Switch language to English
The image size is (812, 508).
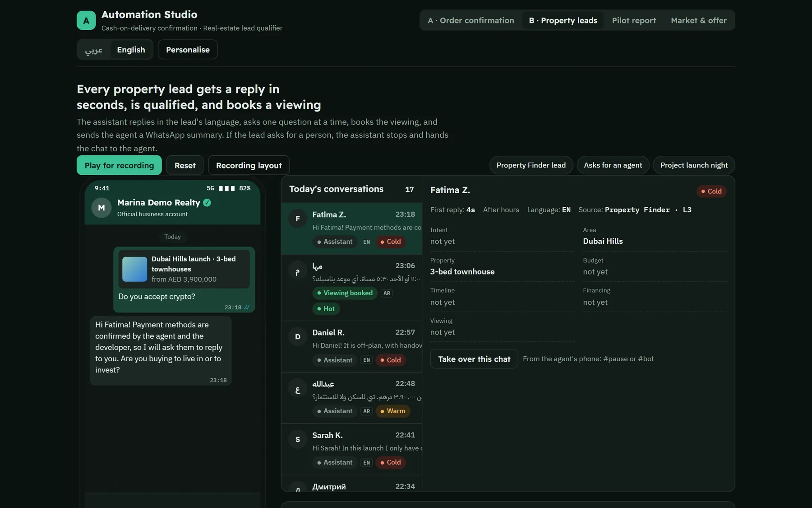[x=131, y=50]
